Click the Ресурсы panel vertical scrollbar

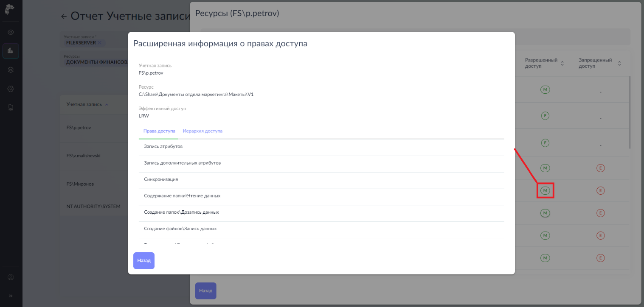tap(630, 112)
